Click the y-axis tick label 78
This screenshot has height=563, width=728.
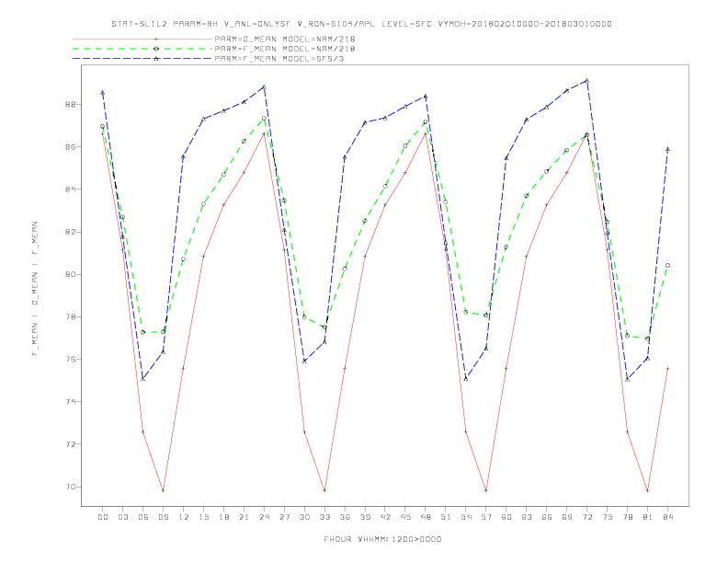tap(71, 316)
